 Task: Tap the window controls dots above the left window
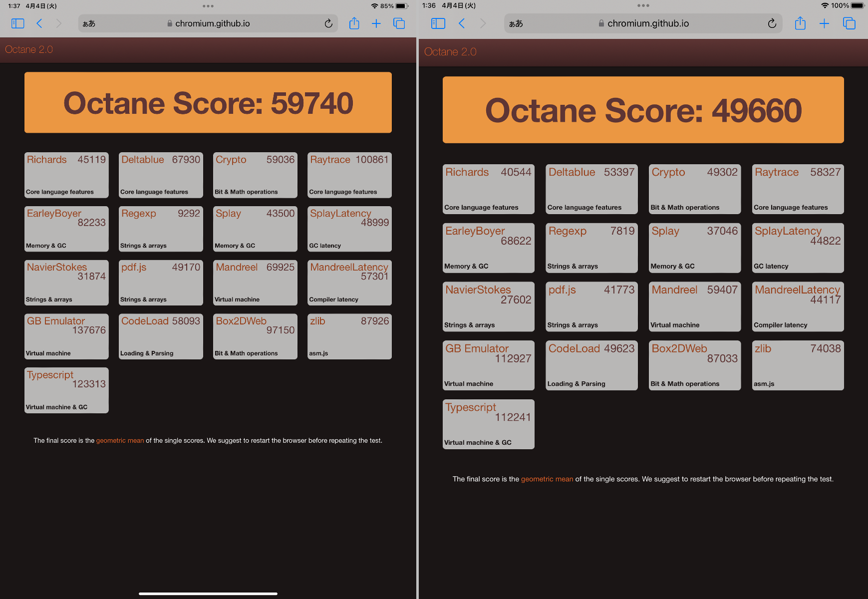pyautogui.click(x=208, y=6)
